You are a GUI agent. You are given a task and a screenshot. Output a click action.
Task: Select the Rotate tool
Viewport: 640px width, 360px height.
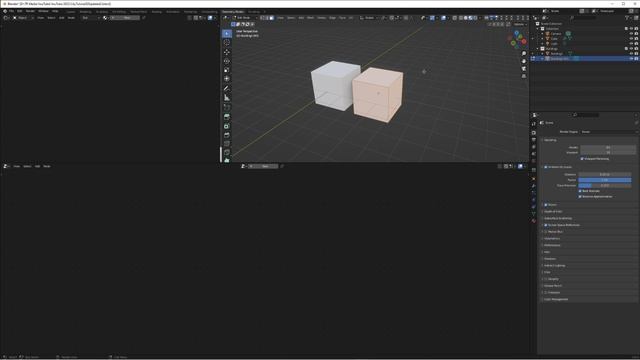coord(227,61)
